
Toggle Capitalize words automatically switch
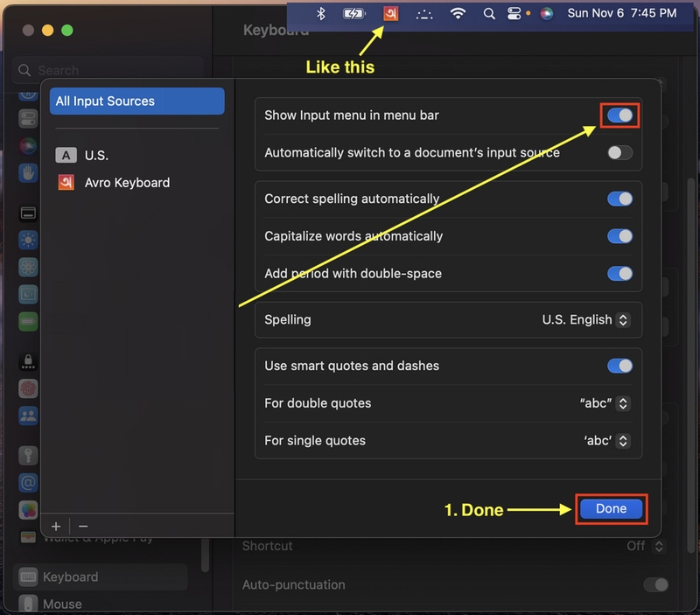coord(619,236)
